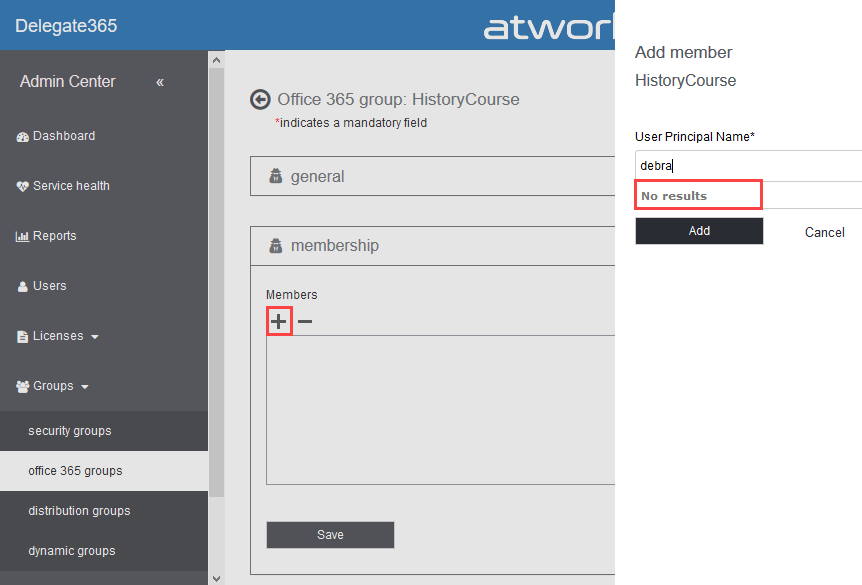Select distribution groups submenu item
This screenshot has height=585, width=862.
click(104, 511)
